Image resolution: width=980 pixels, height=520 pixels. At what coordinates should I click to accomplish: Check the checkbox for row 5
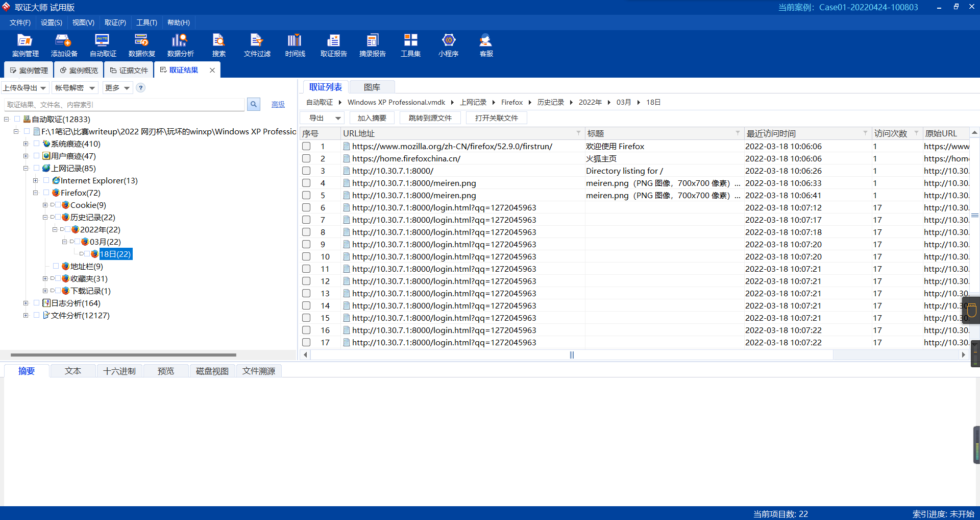point(306,195)
